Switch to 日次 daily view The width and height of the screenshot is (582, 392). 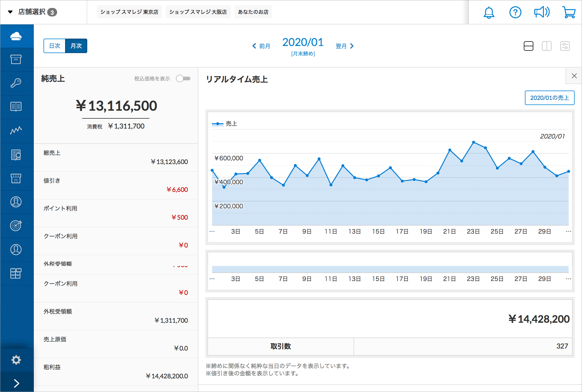coord(55,46)
